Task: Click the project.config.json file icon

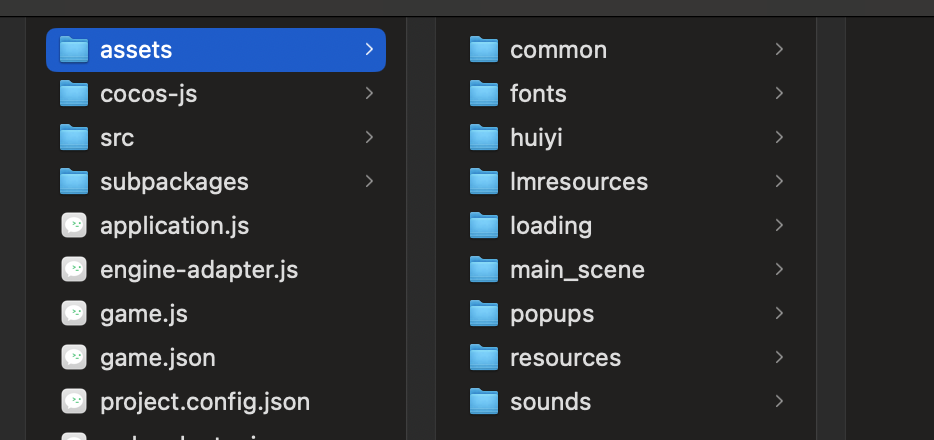Action: point(74,401)
